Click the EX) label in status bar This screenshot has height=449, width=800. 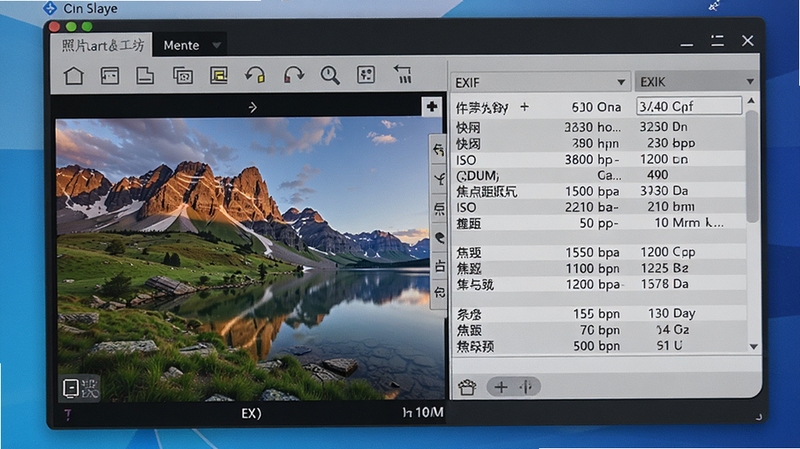[x=252, y=413]
